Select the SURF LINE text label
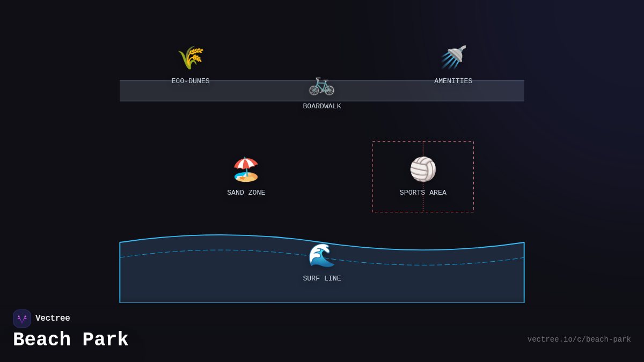Viewport: 644px width, 362px height. [321, 278]
